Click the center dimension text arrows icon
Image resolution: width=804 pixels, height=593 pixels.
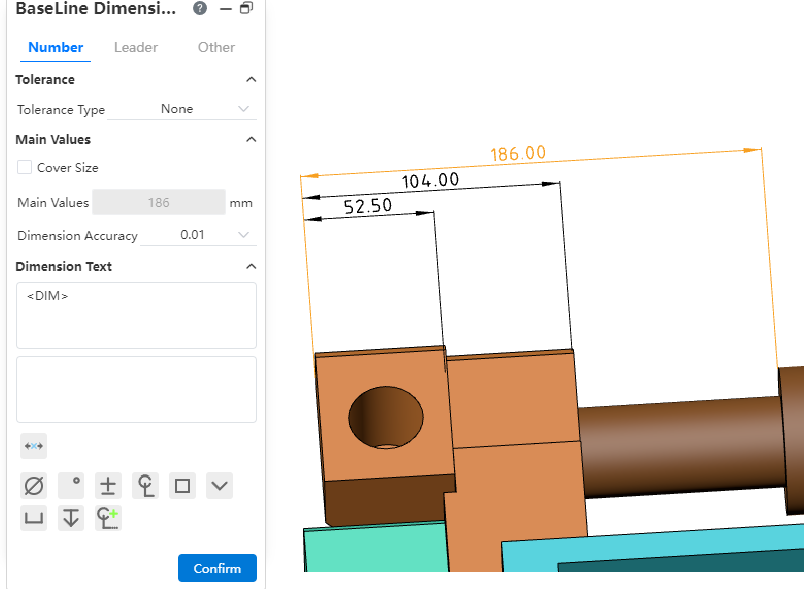coord(34,446)
